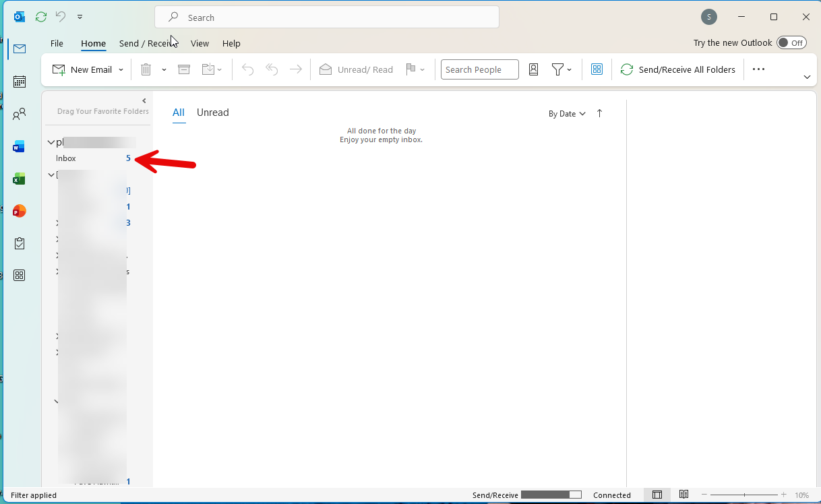The height and width of the screenshot is (504, 821).
Task: Click Connected status text
Action: tap(612, 495)
